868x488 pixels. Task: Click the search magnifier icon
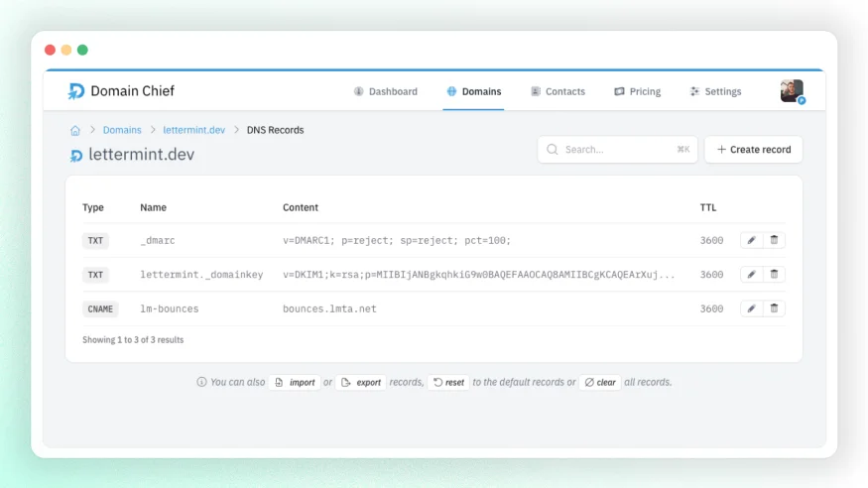point(552,150)
